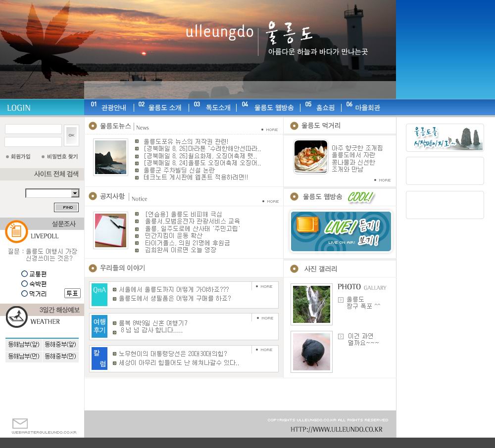Open the 여행후기 blue category icon
This screenshot has height=448, width=495.
tap(99, 326)
